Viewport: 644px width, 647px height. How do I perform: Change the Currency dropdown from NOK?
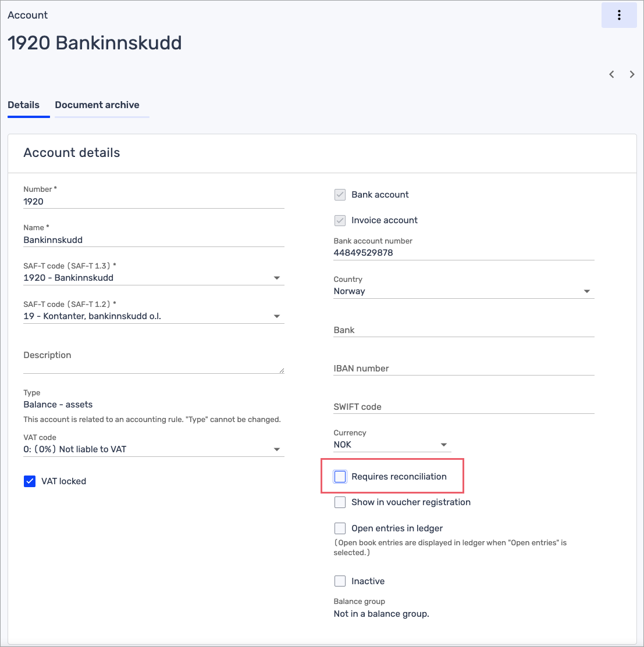click(392, 445)
